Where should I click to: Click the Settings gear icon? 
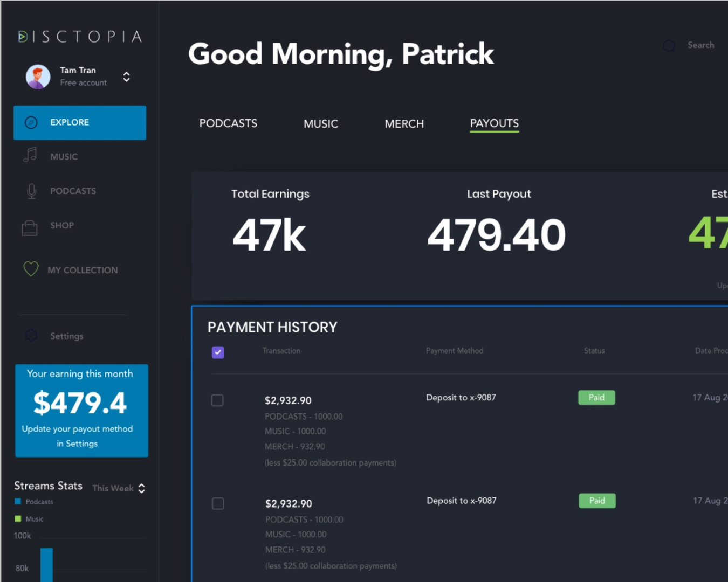coord(31,336)
